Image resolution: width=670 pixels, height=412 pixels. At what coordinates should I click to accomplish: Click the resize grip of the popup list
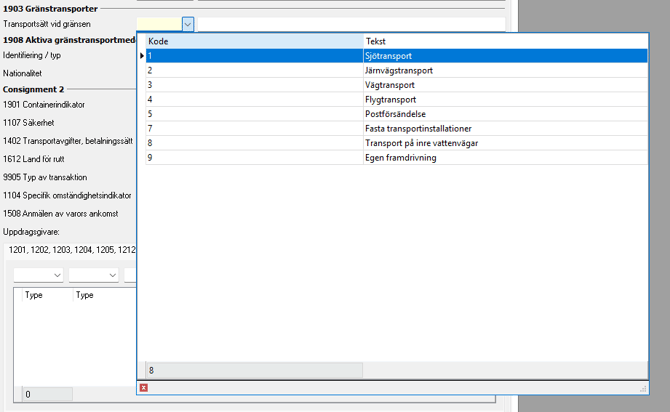(643, 388)
